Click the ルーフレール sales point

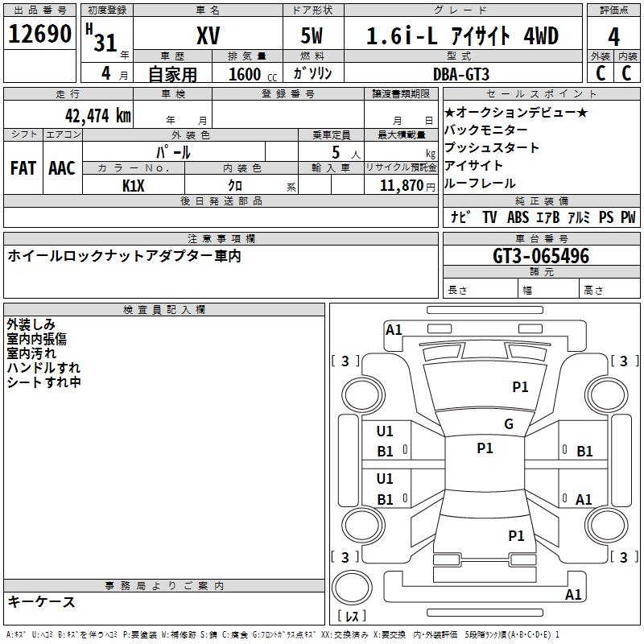tap(480, 184)
